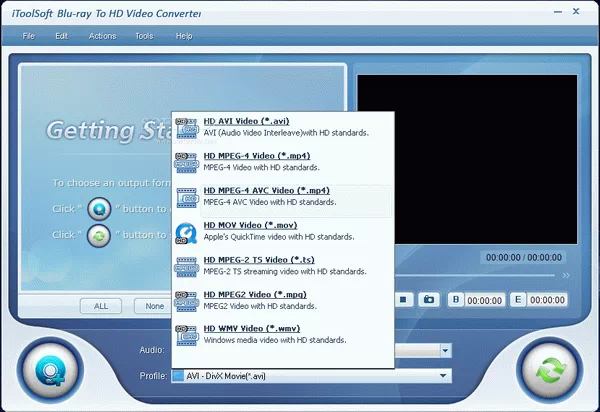600x412 pixels.
Task: Click the HD MPEG-4 Video format icon
Action: [x=187, y=163]
